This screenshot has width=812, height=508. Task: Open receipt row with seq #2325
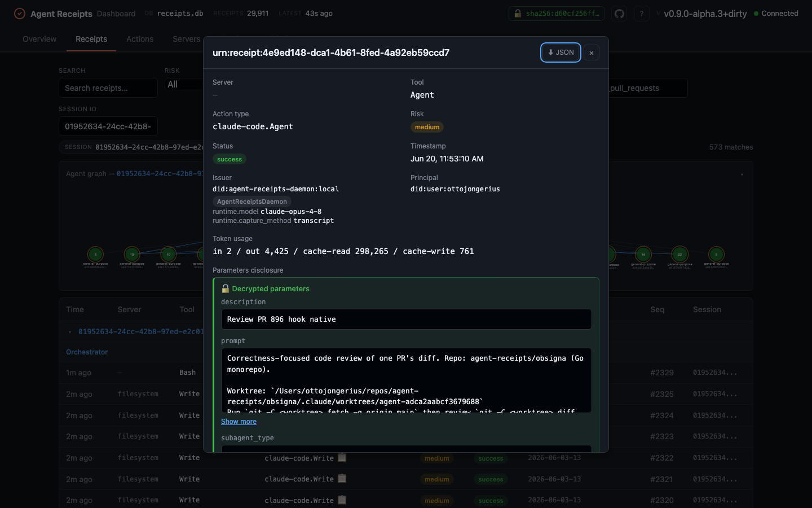click(406, 394)
